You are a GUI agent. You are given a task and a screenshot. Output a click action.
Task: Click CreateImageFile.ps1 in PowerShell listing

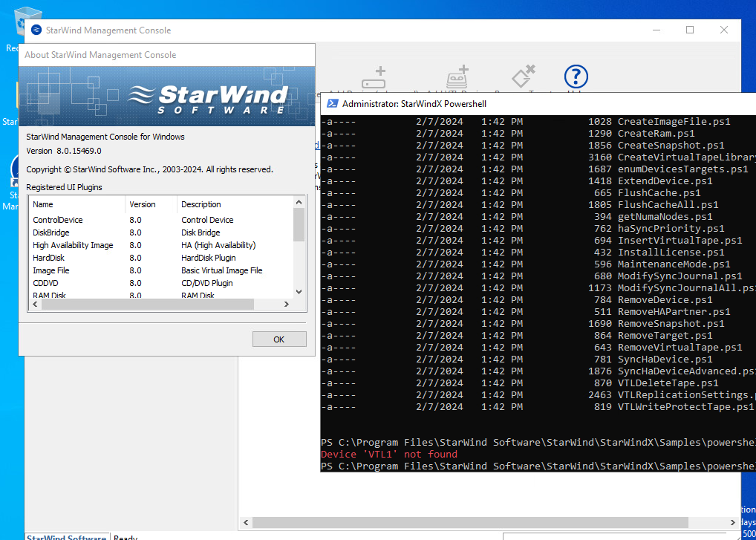click(x=674, y=122)
